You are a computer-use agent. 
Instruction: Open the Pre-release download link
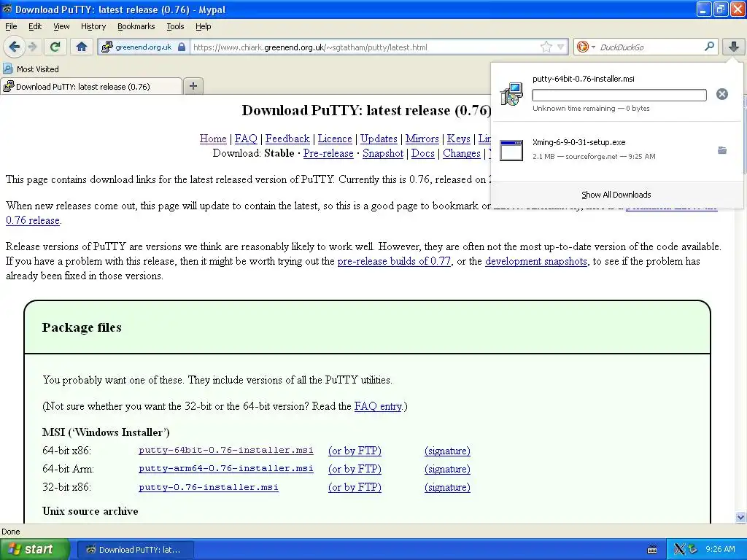328,153
